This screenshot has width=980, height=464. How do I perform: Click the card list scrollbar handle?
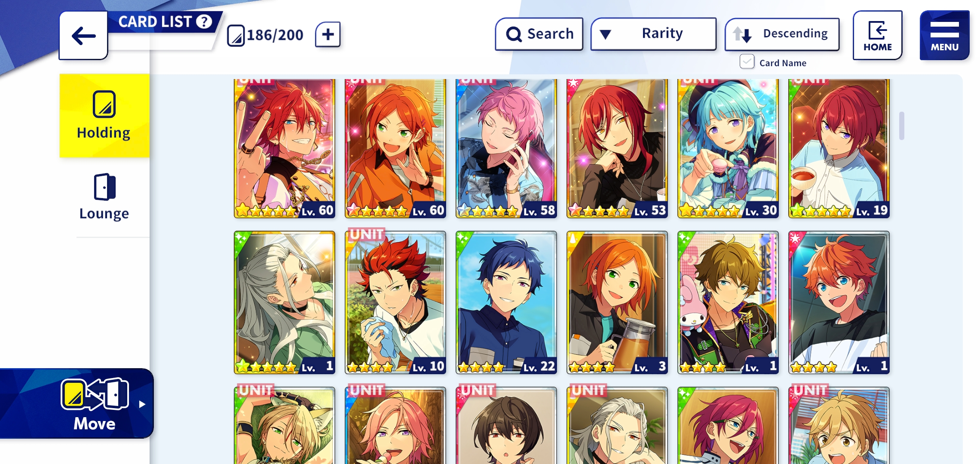[901, 125]
